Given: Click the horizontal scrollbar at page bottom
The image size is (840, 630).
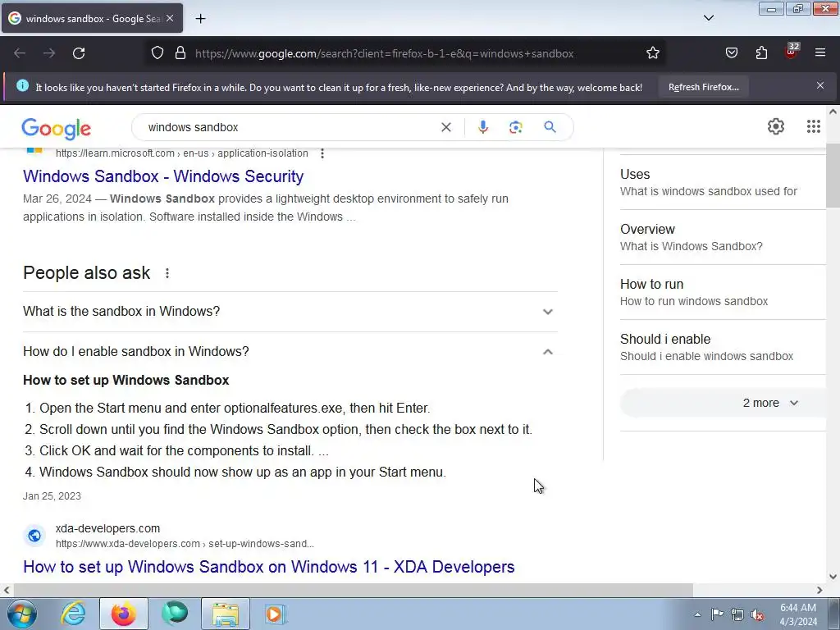Looking at the screenshot, I should coord(354,590).
